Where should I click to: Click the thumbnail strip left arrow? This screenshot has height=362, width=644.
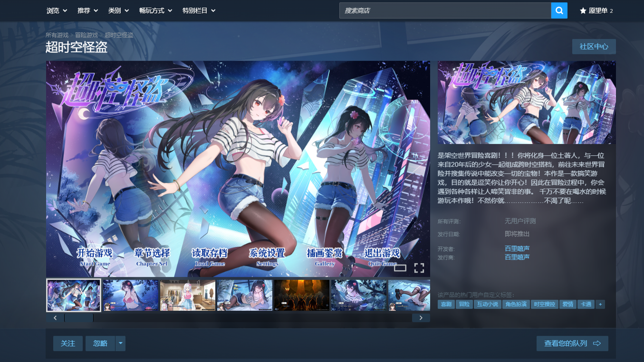55,318
